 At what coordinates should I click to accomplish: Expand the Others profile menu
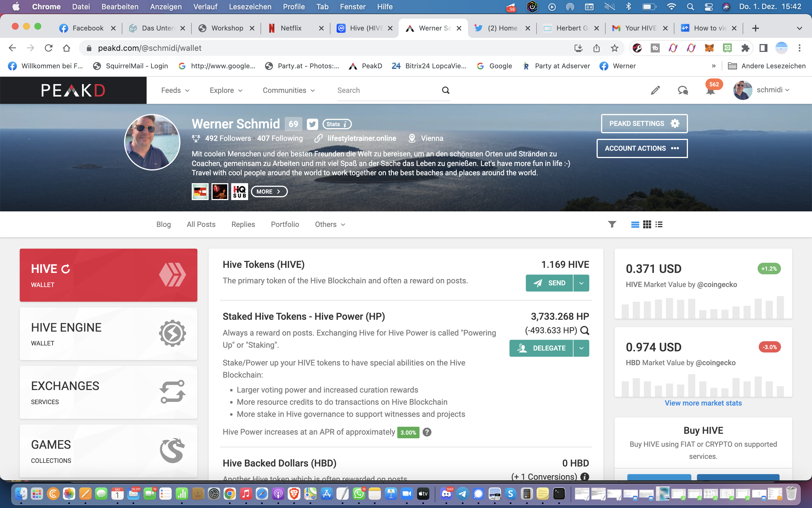[x=330, y=224]
